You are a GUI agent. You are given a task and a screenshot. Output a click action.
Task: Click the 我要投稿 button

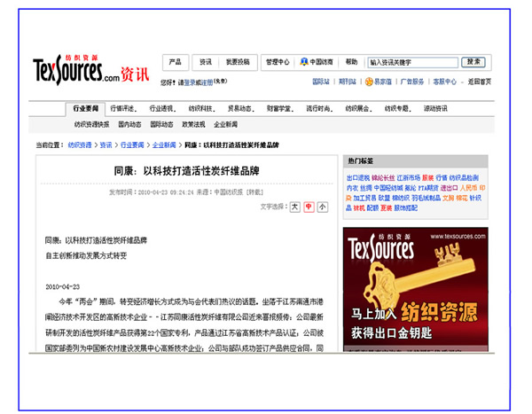pyautogui.click(x=238, y=62)
